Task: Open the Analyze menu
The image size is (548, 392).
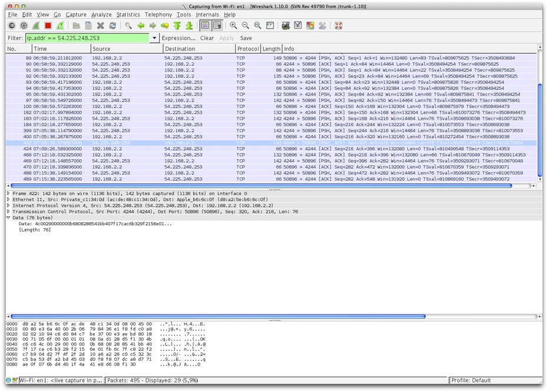Action: pos(101,14)
